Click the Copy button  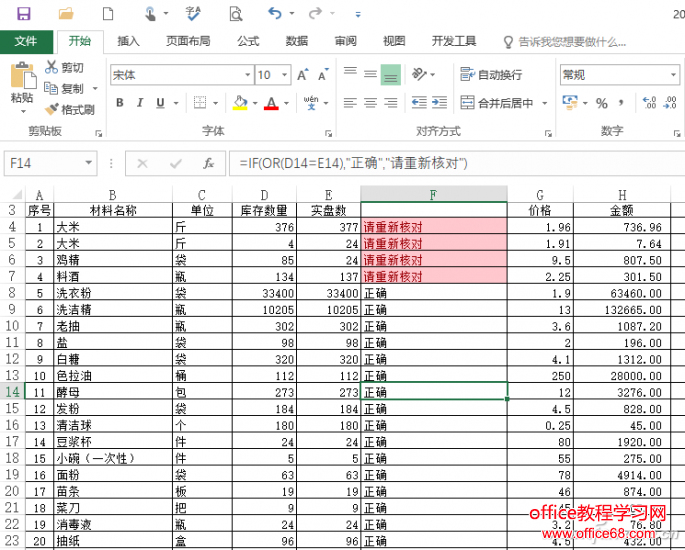pos(64,88)
